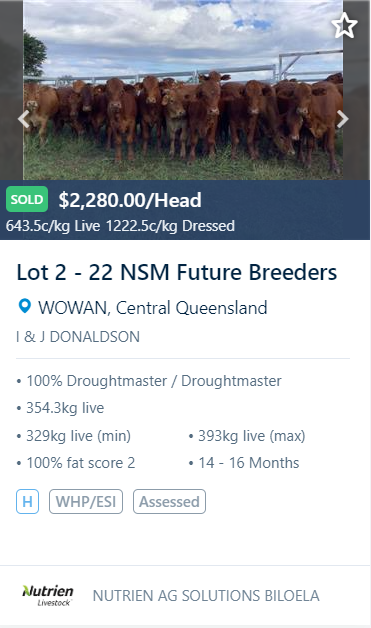Click the blue H tag badge
This screenshot has height=628, width=371.
coord(27,501)
